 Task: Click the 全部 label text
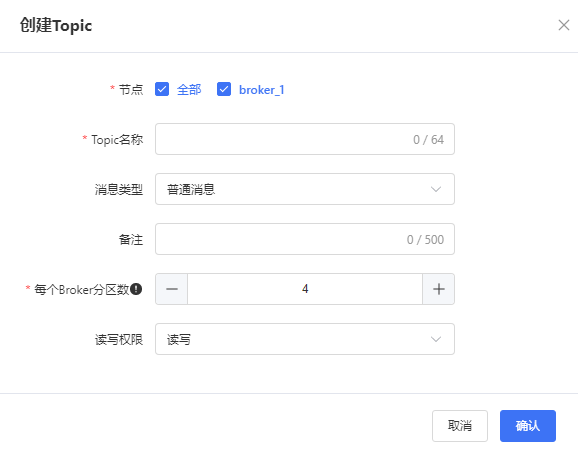coord(189,90)
